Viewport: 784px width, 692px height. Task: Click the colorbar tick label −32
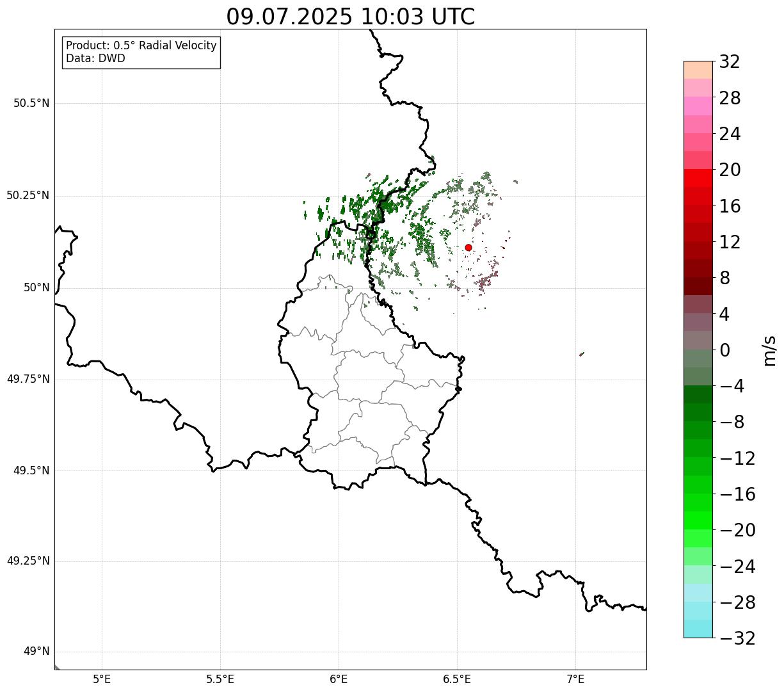click(x=738, y=638)
